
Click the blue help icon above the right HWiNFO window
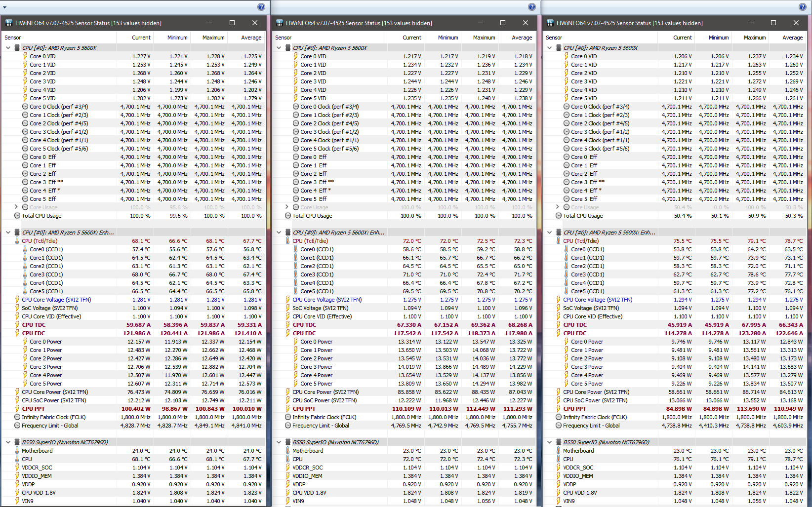pyautogui.click(x=803, y=7)
